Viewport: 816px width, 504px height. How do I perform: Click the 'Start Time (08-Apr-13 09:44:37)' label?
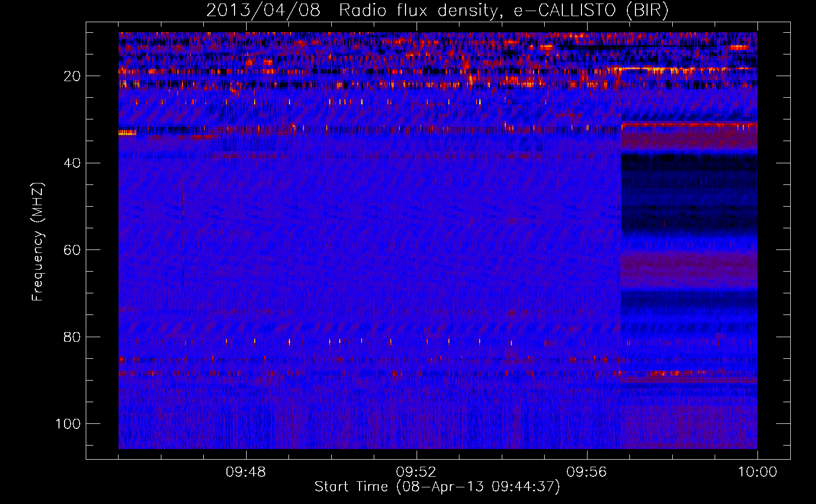pos(437,487)
